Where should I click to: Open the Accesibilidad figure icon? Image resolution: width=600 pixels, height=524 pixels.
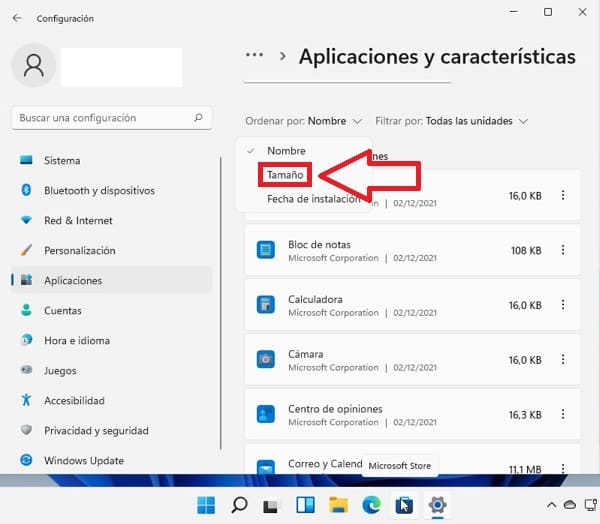pyautogui.click(x=26, y=400)
